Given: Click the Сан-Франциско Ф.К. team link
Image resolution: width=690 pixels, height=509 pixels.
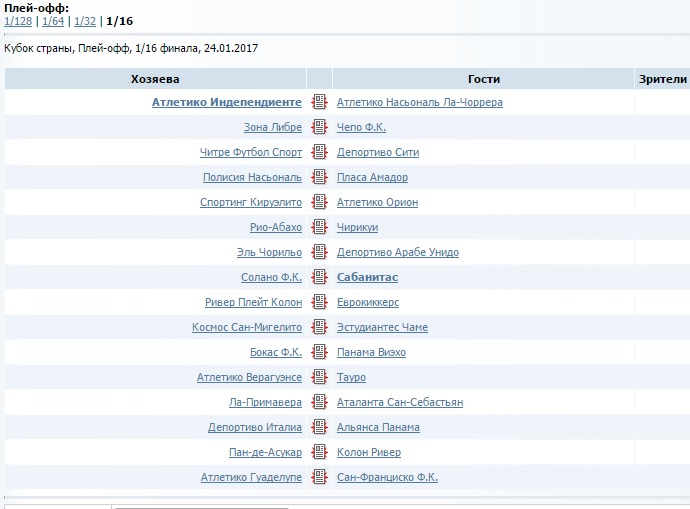Looking at the screenshot, I should 387,477.
